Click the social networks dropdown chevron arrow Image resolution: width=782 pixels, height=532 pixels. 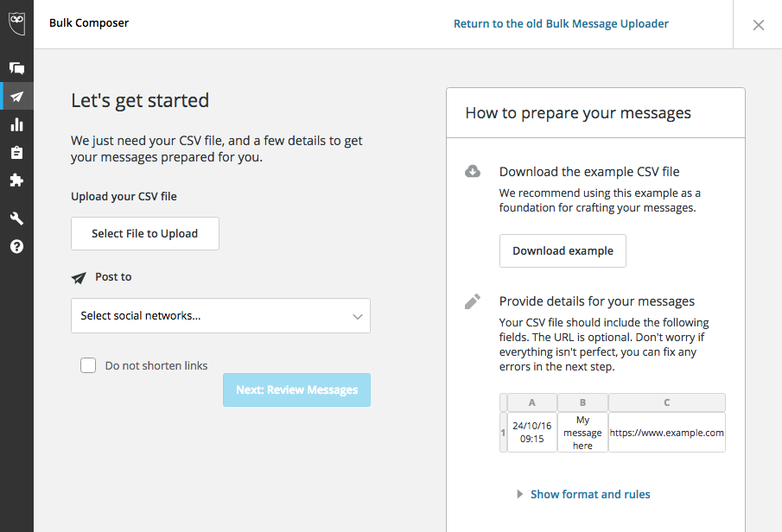357,317
